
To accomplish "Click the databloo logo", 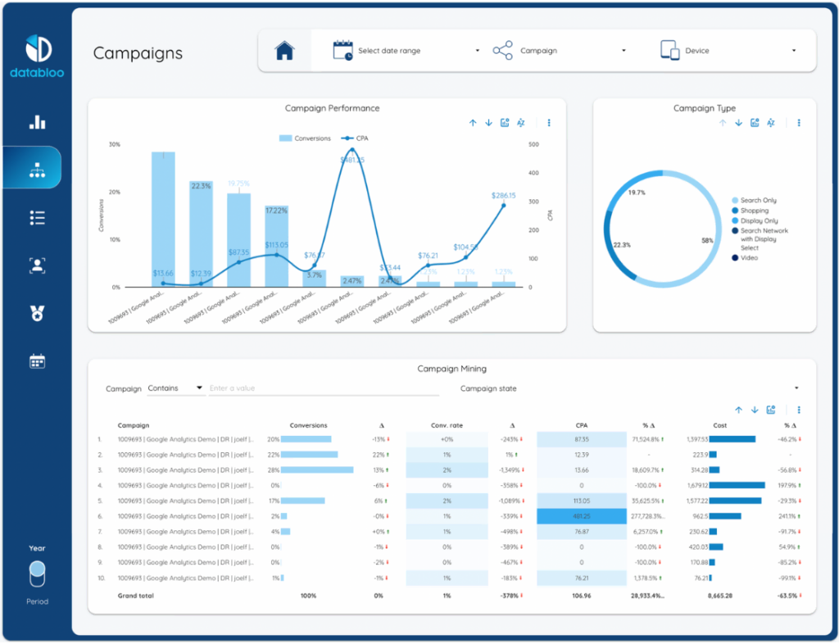I will [x=37, y=56].
